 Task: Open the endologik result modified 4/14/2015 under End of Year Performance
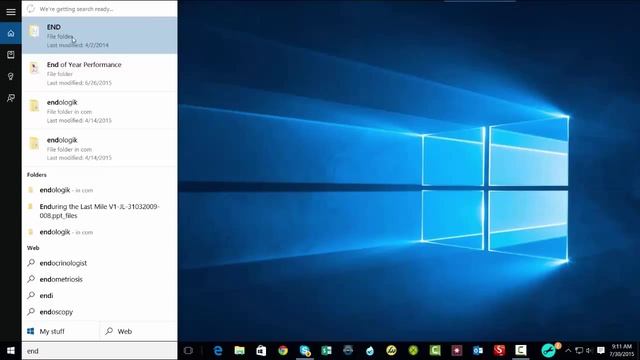point(100,111)
